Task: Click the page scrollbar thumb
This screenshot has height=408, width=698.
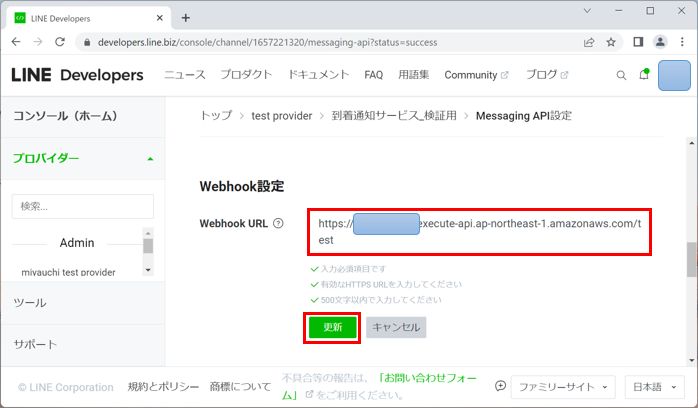Action: click(x=691, y=259)
